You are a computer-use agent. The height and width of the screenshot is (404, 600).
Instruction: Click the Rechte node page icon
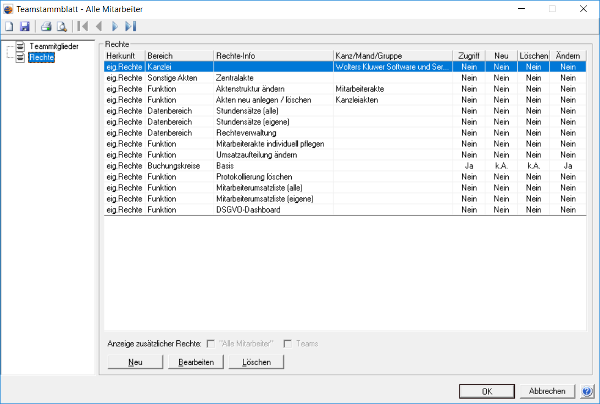pyautogui.click(x=20, y=57)
